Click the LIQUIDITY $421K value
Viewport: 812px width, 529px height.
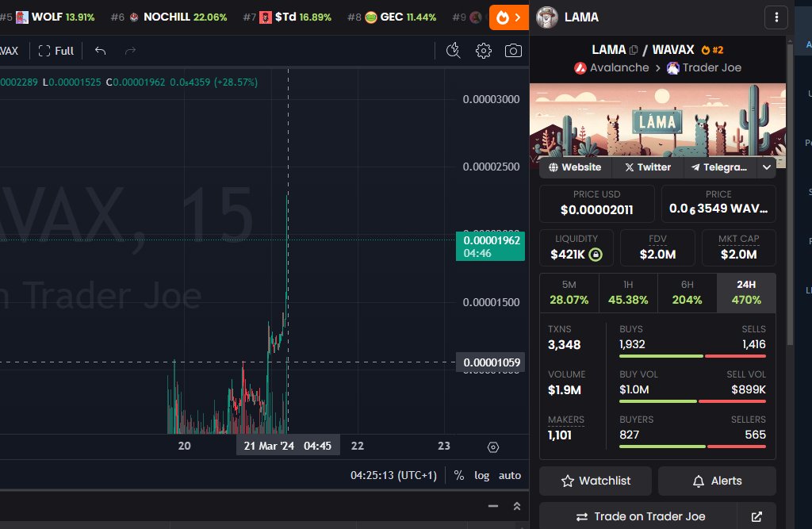[x=568, y=255]
